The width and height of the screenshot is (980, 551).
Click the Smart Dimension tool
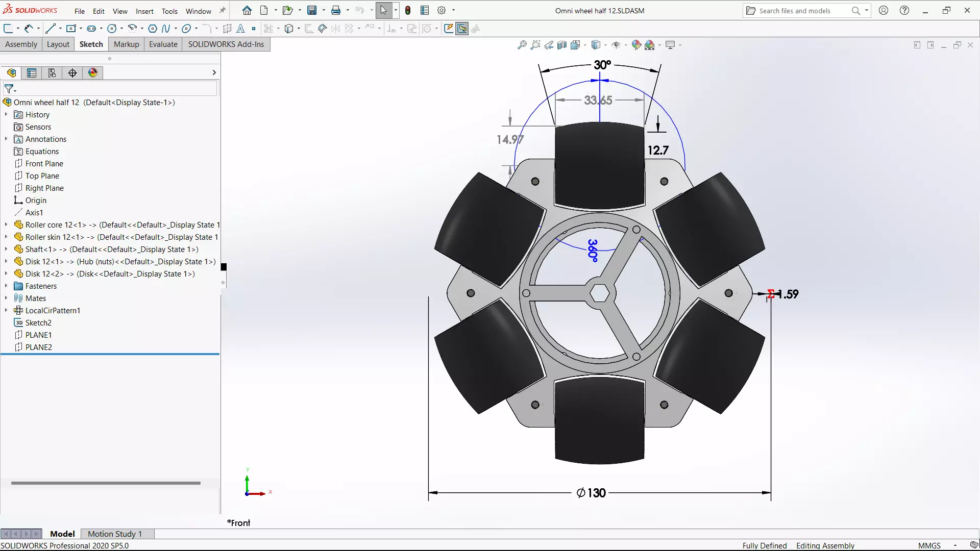[29, 29]
